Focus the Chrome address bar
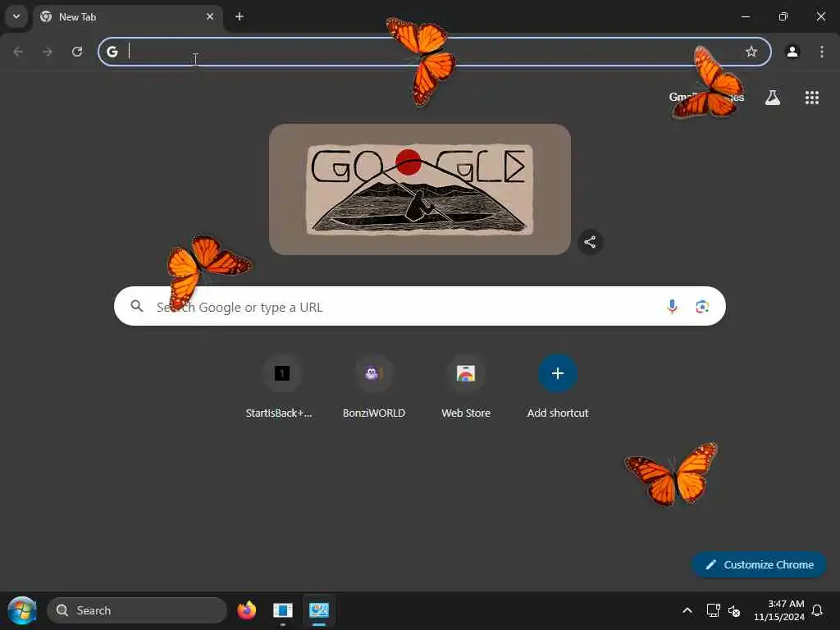 pos(434,52)
